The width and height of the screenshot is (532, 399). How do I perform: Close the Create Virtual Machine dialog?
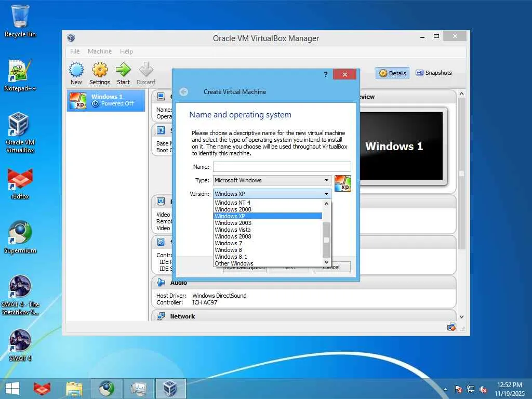tap(345, 74)
